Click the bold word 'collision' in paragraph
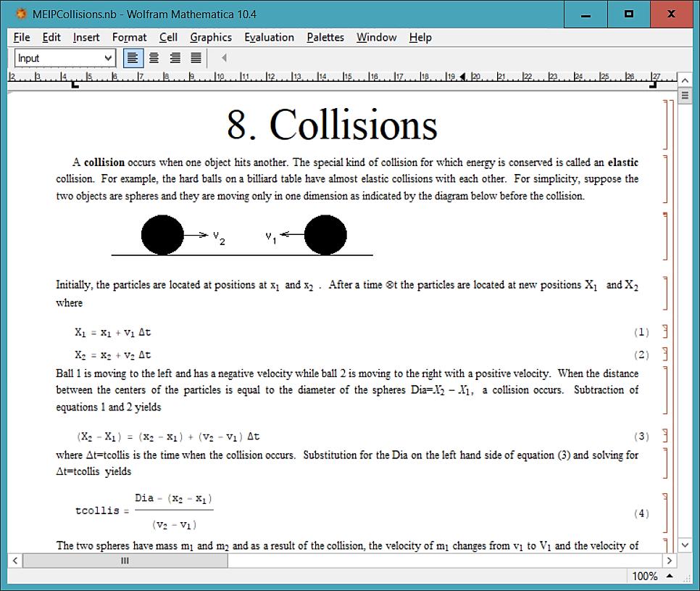The height and width of the screenshot is (591, 700). [x=104, y=162]
